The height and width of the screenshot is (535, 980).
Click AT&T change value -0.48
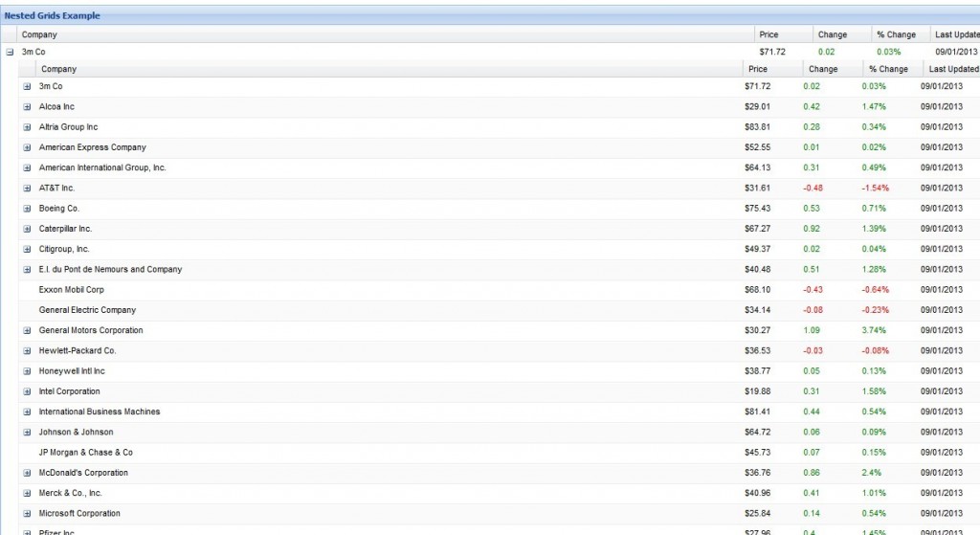point(813,189)
